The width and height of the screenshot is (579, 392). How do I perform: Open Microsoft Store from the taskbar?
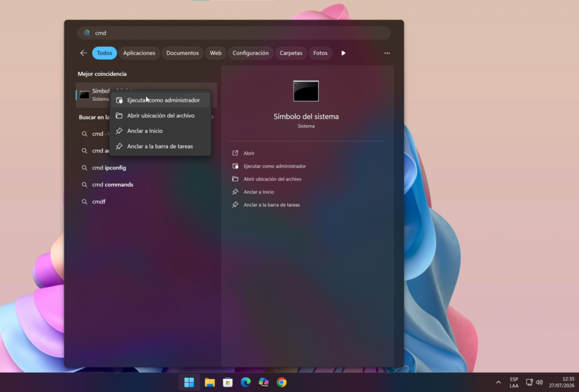coord(228,382)
